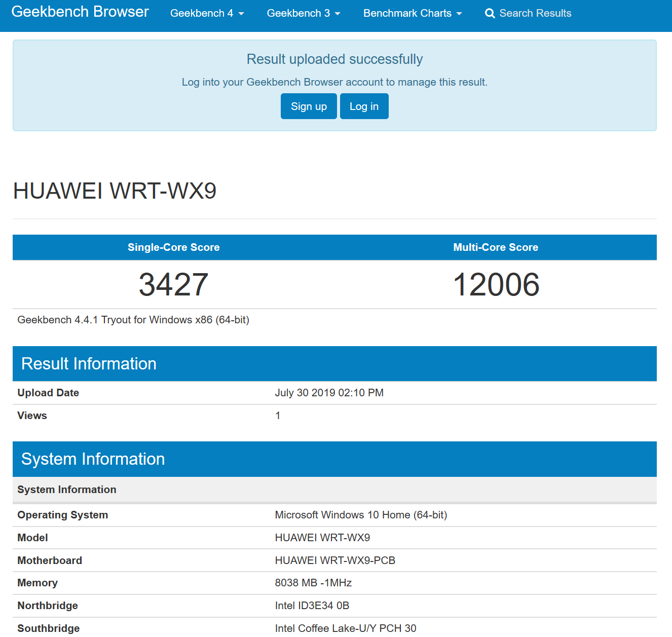
Task: Select the Log into your account notice text
Action: [334, 82]
